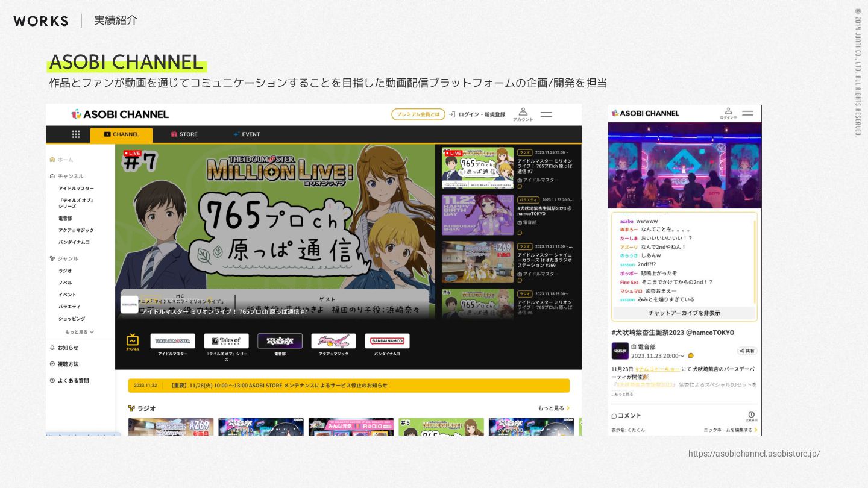This screenshot has height=488, width=868.
Task: Select イベント genre in sidebar
Action: [x=68, y=295]
